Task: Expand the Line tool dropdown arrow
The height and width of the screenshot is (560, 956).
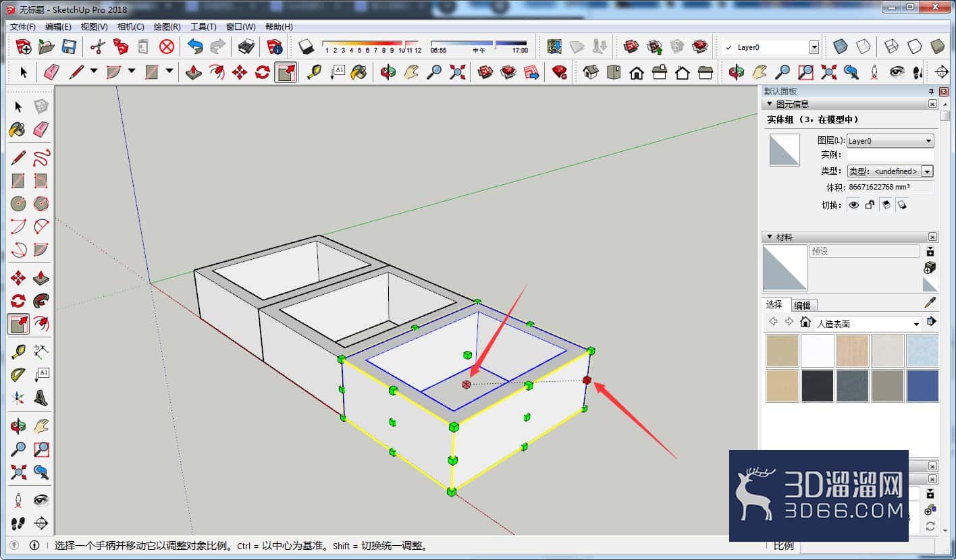Action: pos(94,71)
